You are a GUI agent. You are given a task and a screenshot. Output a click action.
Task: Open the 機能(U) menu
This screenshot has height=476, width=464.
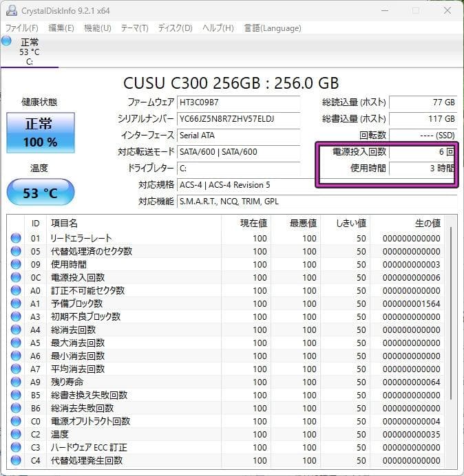[98, 28]
